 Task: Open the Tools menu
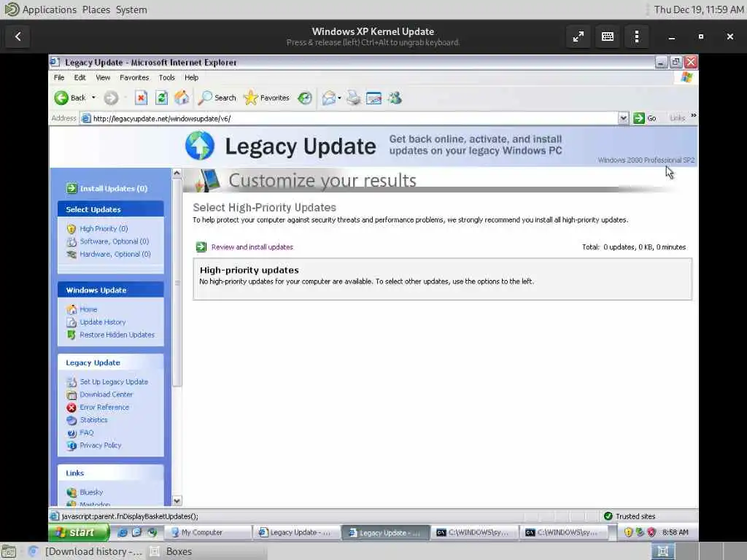(x=167, y=77)
